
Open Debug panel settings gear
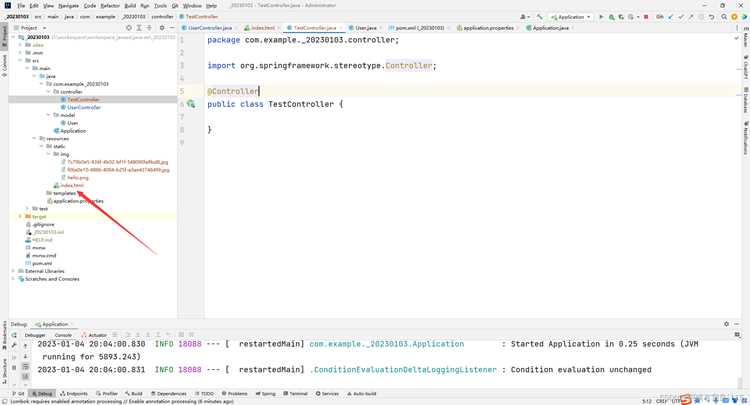coord(726,324)
